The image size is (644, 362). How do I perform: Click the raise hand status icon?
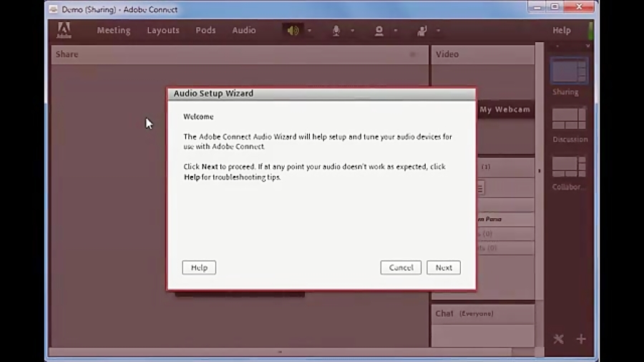[421, 30]
